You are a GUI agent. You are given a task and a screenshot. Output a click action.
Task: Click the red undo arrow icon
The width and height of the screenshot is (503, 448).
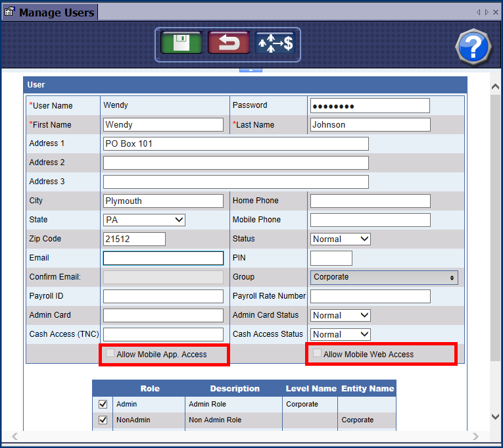point(228,43)
